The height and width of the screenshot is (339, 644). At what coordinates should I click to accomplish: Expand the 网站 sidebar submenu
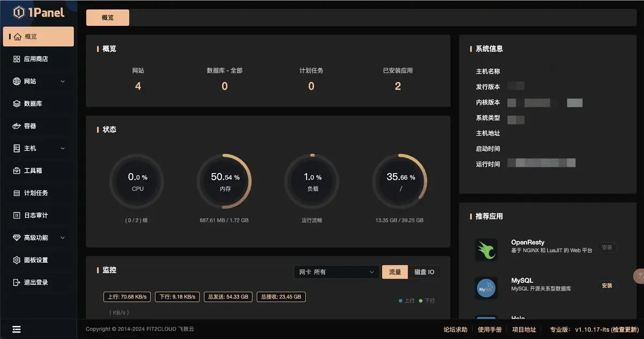pyautogui.click(x=62, y=82)
